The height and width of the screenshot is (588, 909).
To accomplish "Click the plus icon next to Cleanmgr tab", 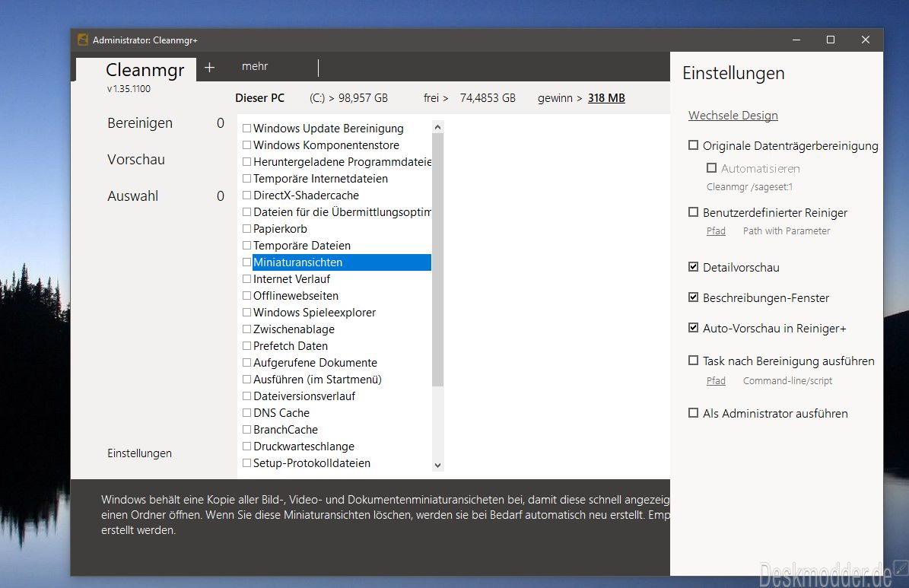I will point(210,67).
